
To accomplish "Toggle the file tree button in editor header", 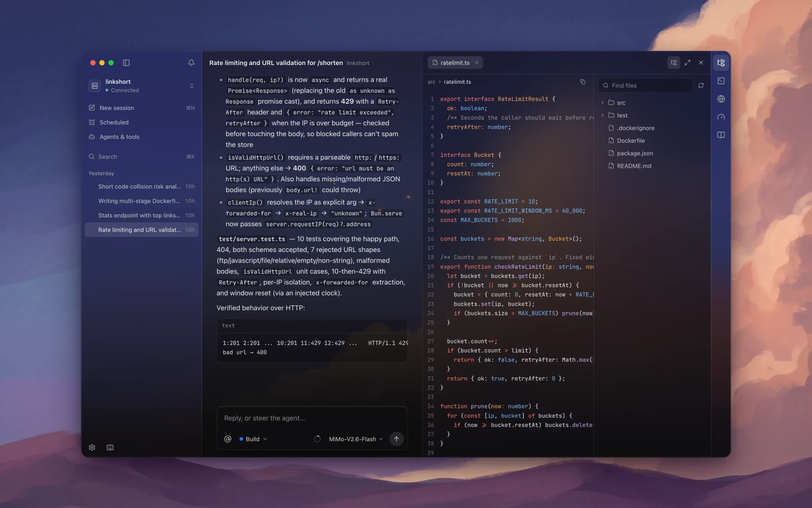I will click(674, 62).
